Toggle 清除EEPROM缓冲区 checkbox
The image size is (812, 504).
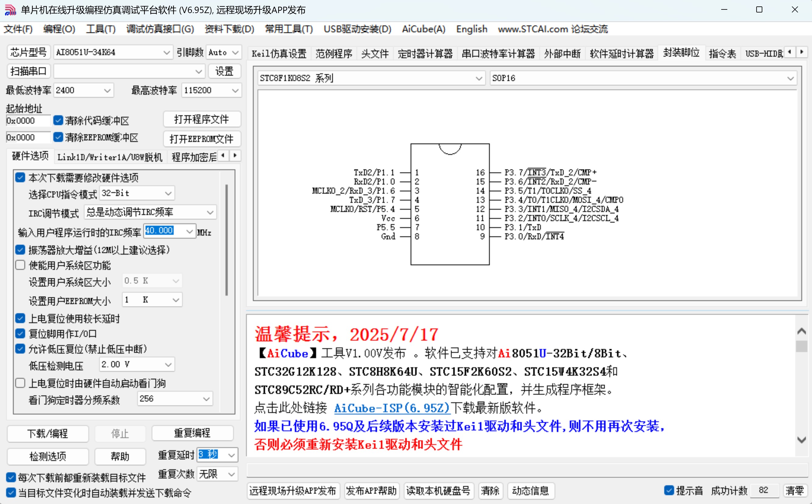point(59,137)
